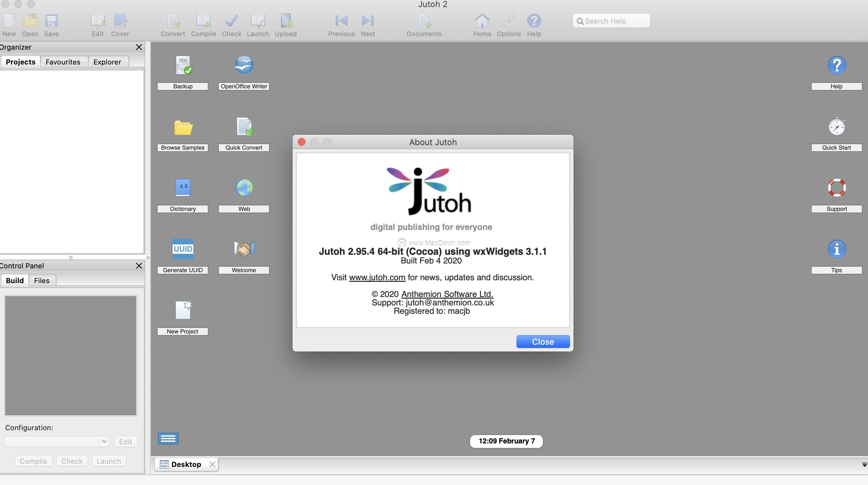Click the Cover toolbar icon
Image resolution: width=868 pixels, height=485 pixels.
tap(120, 21)
